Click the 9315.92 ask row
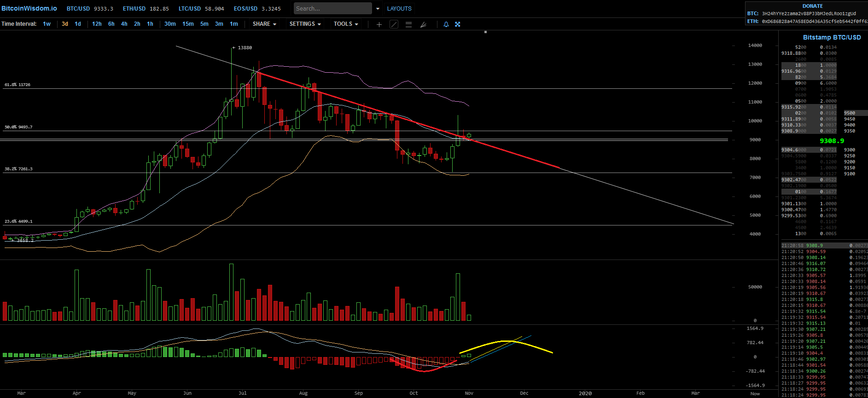This screenshot has height=398, width=868. coord(809,107)
